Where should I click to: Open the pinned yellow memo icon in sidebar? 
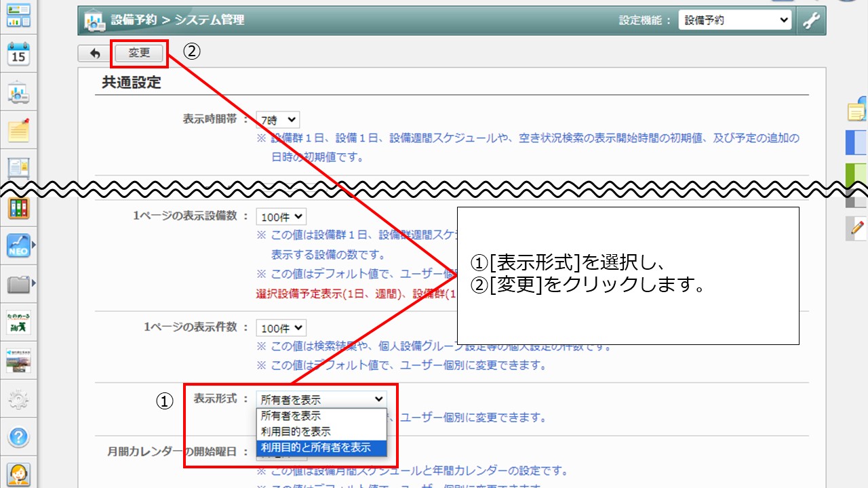pos(18,130)
